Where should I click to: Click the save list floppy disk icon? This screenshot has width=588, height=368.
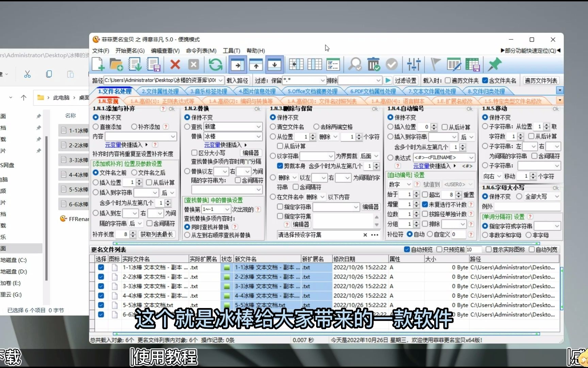click(x=154, y=64)
